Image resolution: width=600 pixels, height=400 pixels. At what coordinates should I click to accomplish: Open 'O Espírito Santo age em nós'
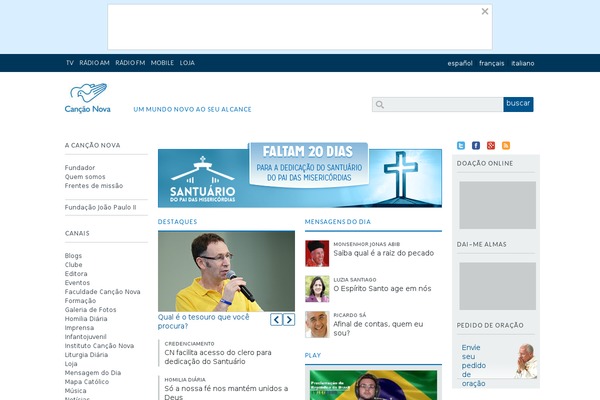coord(382,289)
